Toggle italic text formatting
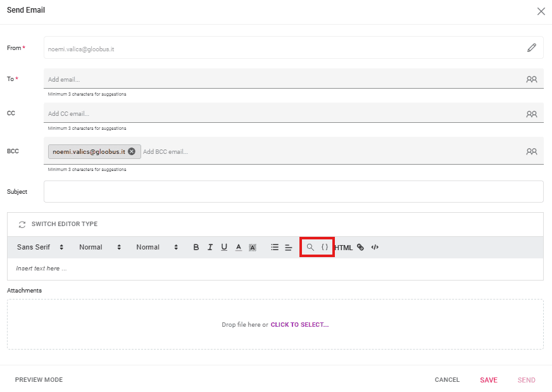The width and height of the screenshot is (552, 392). (x=210, y=248)
